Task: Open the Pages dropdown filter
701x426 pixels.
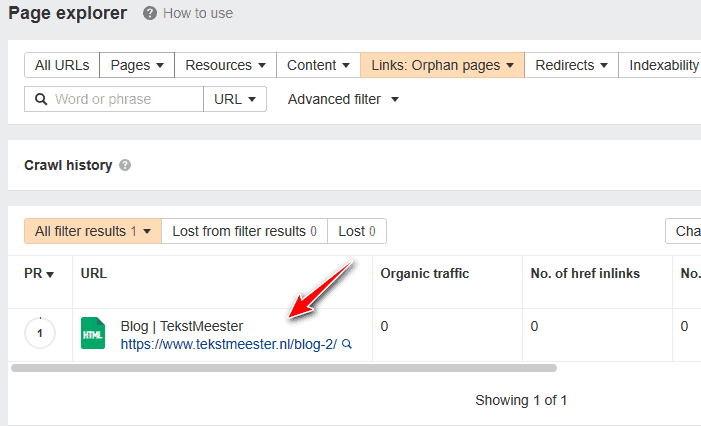Action: [x=137, y=65]
